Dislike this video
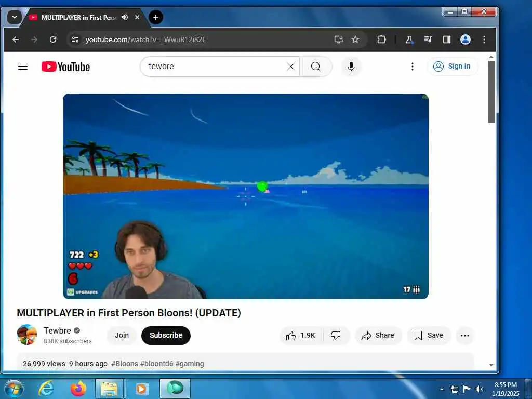The image size is (532, 399). point(336,336)
